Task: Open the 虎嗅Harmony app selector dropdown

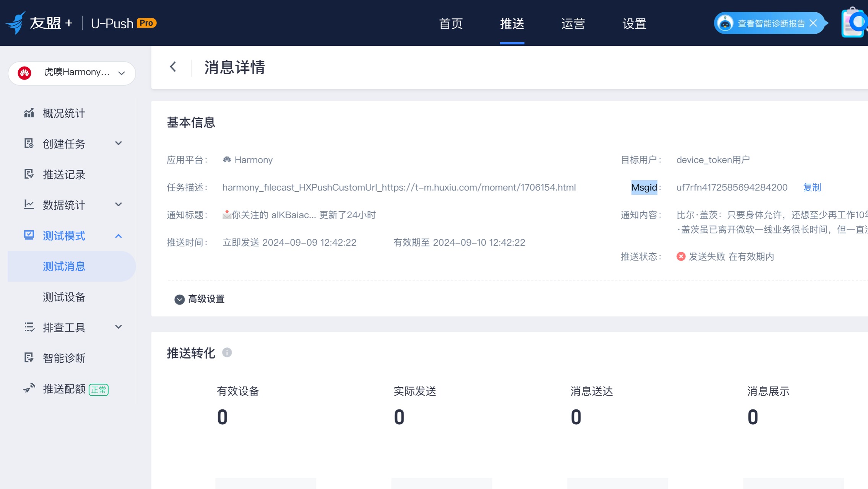Action: (72, 73)
